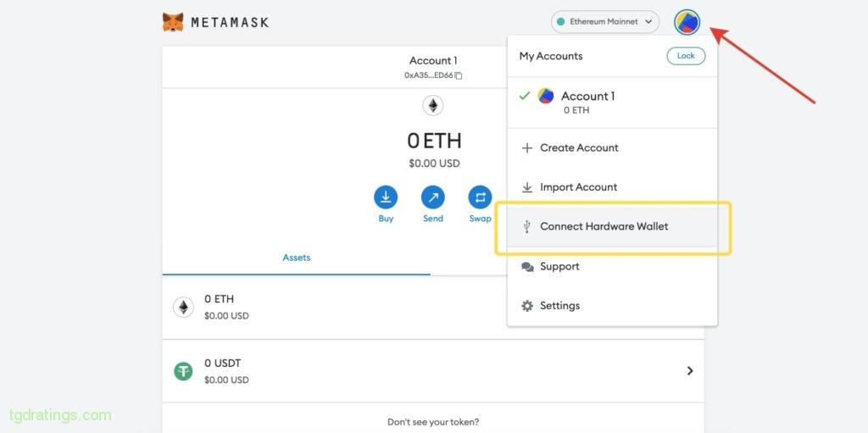Open the 0 USDT asset row
The width and height of the screenshot is (868, 433).
pyautogui.click(x=433, y=371)
